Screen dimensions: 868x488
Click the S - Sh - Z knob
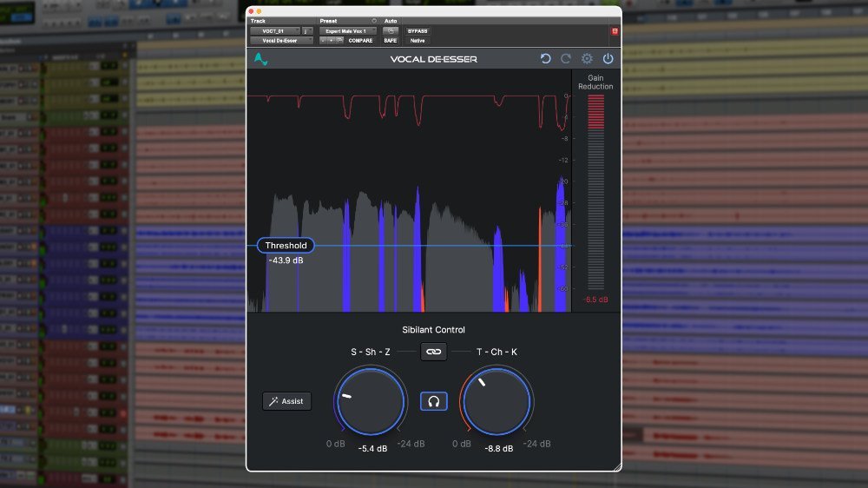pyautogui.click(x=371, y=401)
